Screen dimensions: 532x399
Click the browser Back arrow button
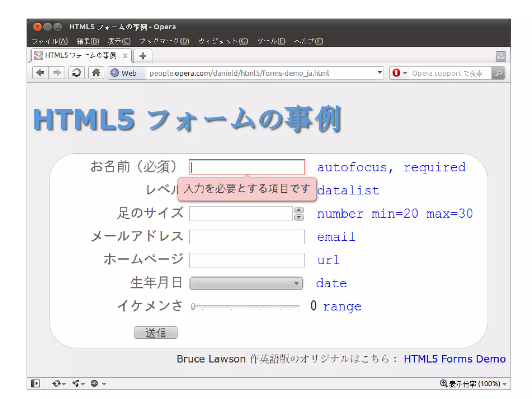click(40, 73)
